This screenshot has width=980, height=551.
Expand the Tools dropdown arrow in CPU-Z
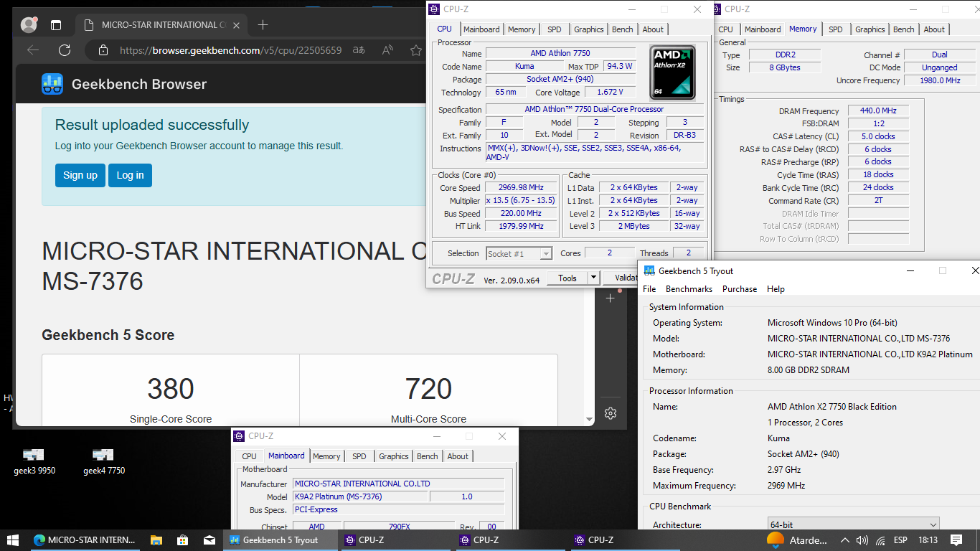[x=593, y=278]
